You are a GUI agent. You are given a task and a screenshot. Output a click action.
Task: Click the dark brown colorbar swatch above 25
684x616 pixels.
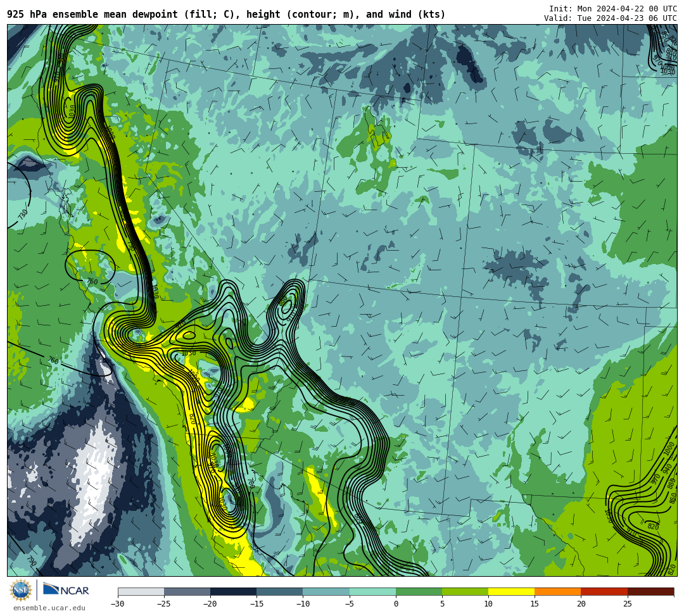pos(651,591)
